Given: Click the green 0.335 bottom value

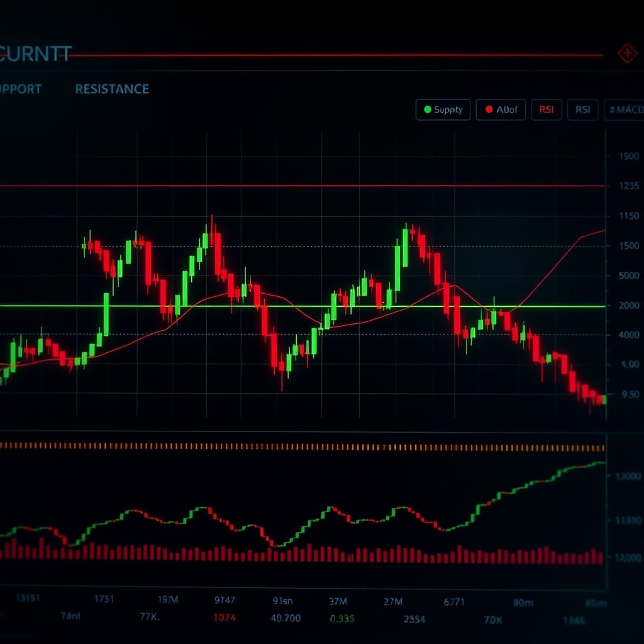Looking at the screenshot, I should tap(342, 619).
